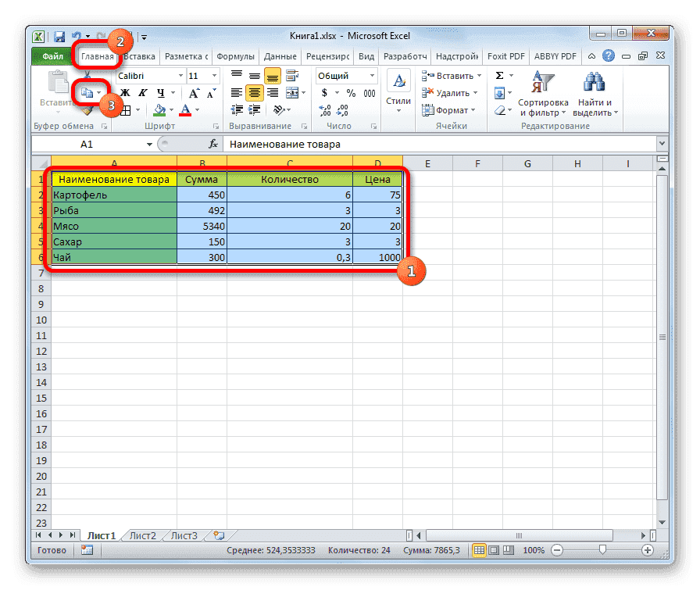Click the Percent style (%) icon
The width and height of the screenshot is (700, 590).
click(350, 92)
